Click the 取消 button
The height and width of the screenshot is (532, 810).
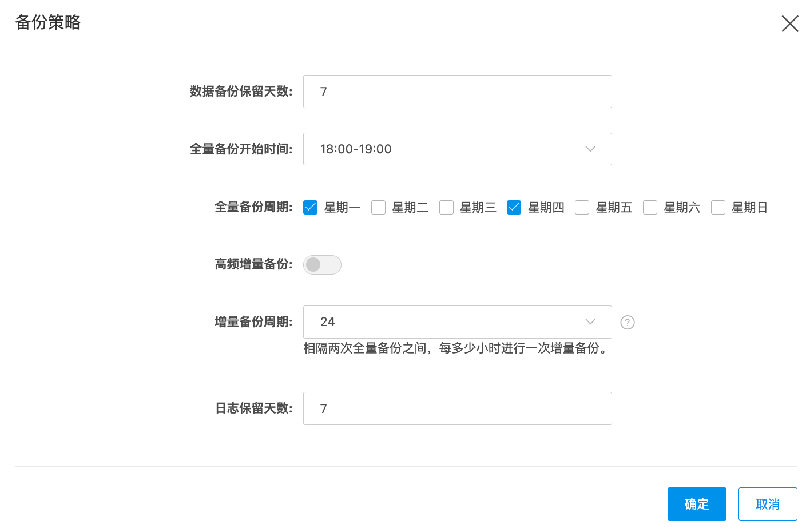[767, 504]
